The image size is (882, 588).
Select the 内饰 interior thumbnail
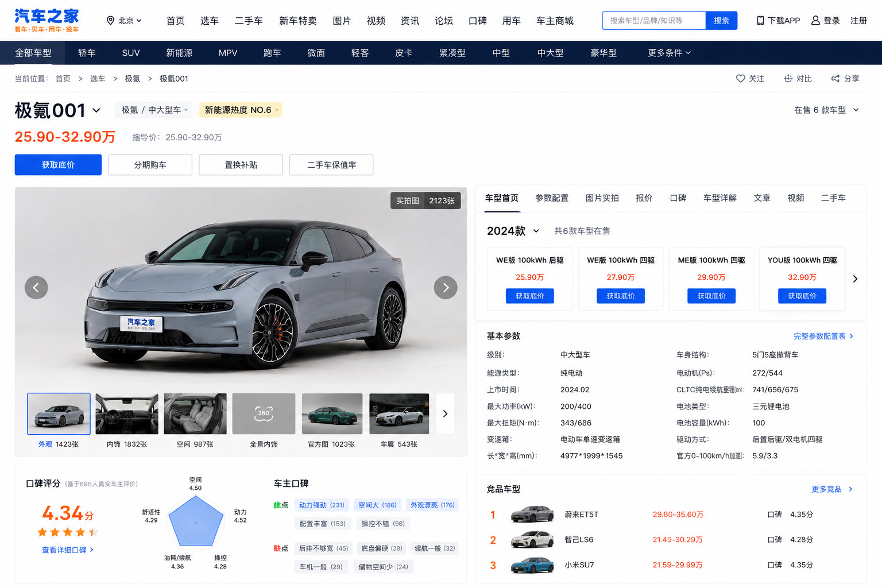click(x=127, y=413)
